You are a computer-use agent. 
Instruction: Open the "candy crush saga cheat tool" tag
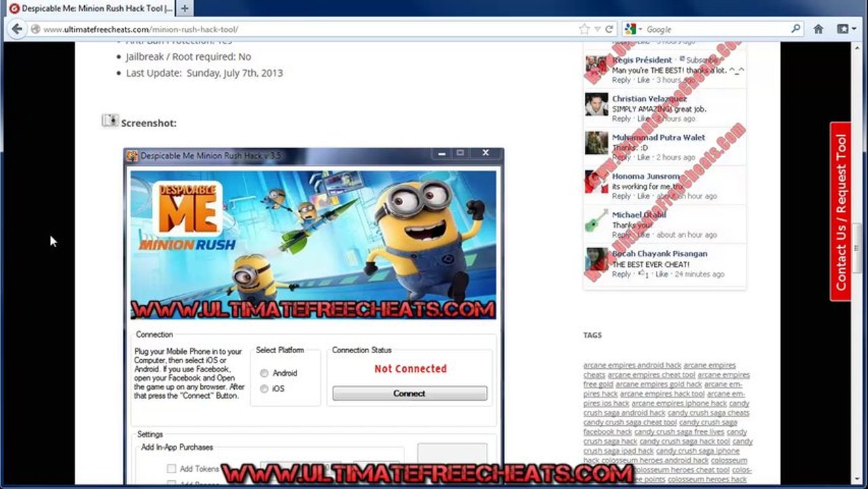(x=630, y=422)
